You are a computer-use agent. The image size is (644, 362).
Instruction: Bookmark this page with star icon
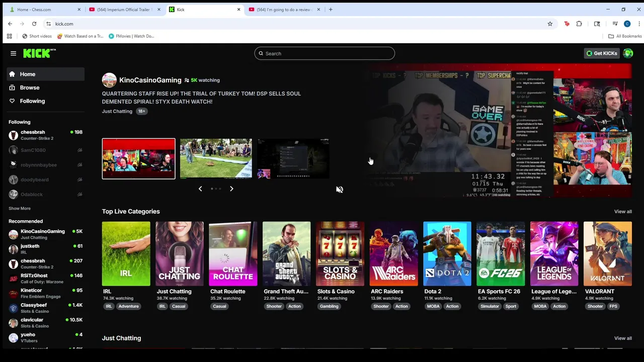tap(550, 24)
